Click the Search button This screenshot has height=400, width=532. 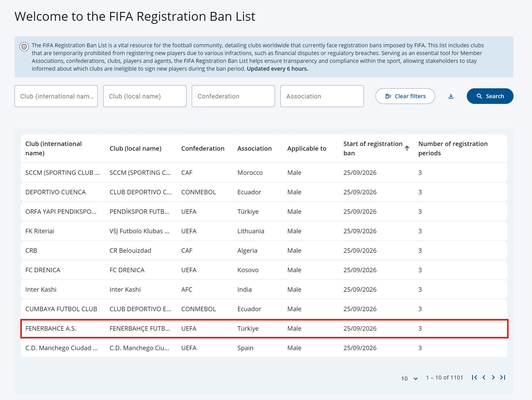(x=490, y=96)
